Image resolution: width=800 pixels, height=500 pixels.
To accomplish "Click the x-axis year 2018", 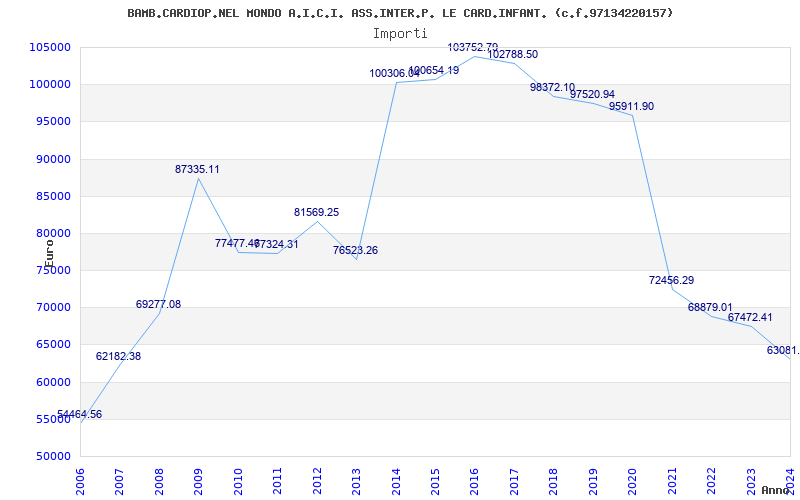I will coord(554,481).
